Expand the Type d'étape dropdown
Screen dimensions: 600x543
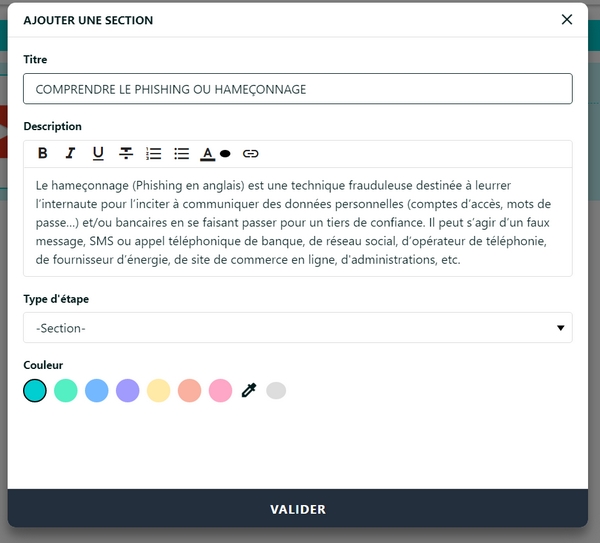[x=561, y=328]
